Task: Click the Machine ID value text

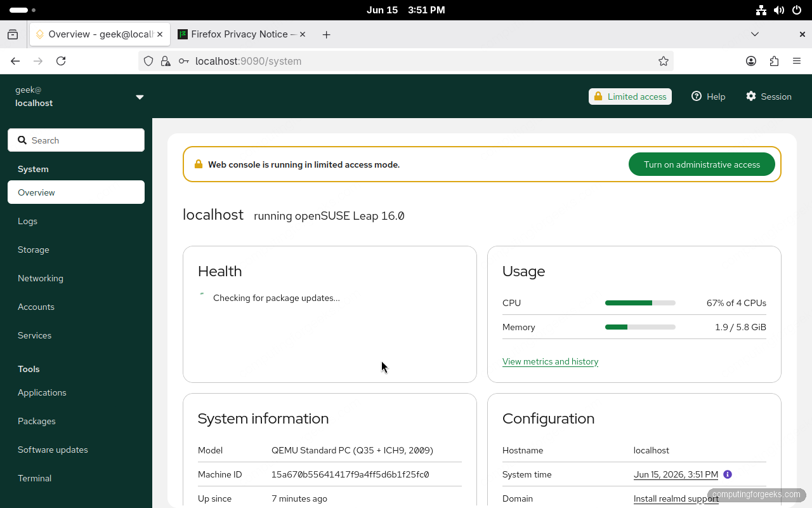Action: [x=350, y=474]
